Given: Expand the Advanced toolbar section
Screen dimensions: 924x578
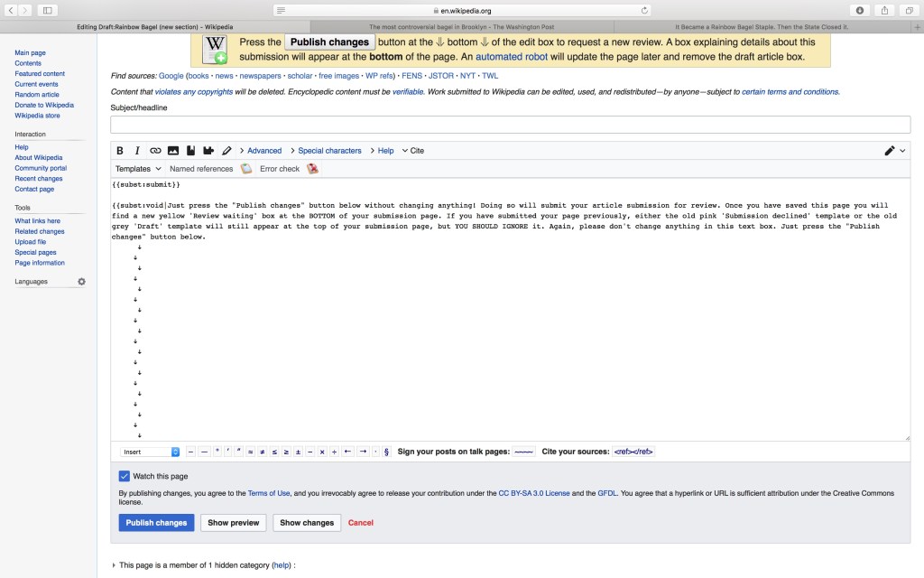Looking at the screenshot, I should (x=260, y=151).
